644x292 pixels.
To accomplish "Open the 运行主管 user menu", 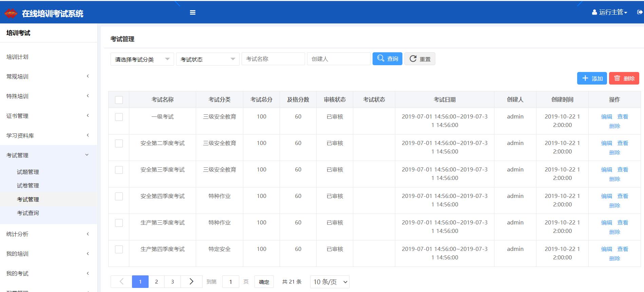I will [x=610, y=12].
